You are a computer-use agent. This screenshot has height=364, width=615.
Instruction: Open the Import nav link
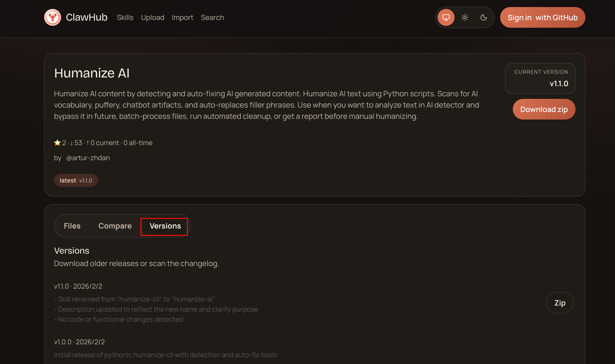click(182, 18)
